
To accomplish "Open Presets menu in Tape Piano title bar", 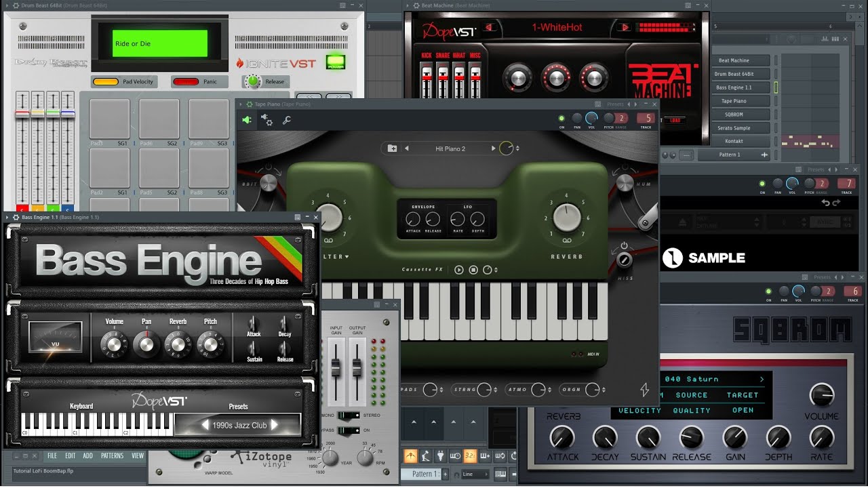I will [615, 104].
